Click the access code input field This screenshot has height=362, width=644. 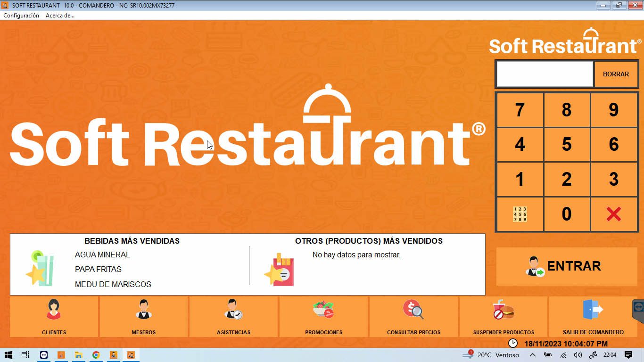(x=544, y=74)
